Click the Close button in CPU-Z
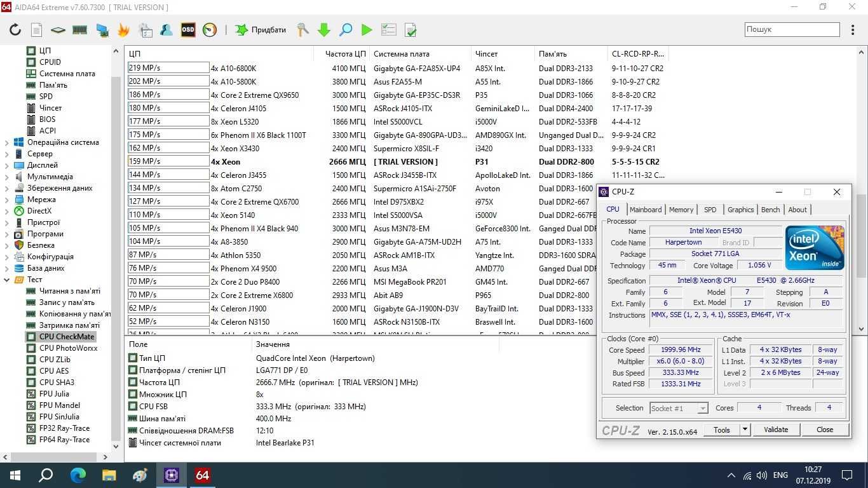 825,430
